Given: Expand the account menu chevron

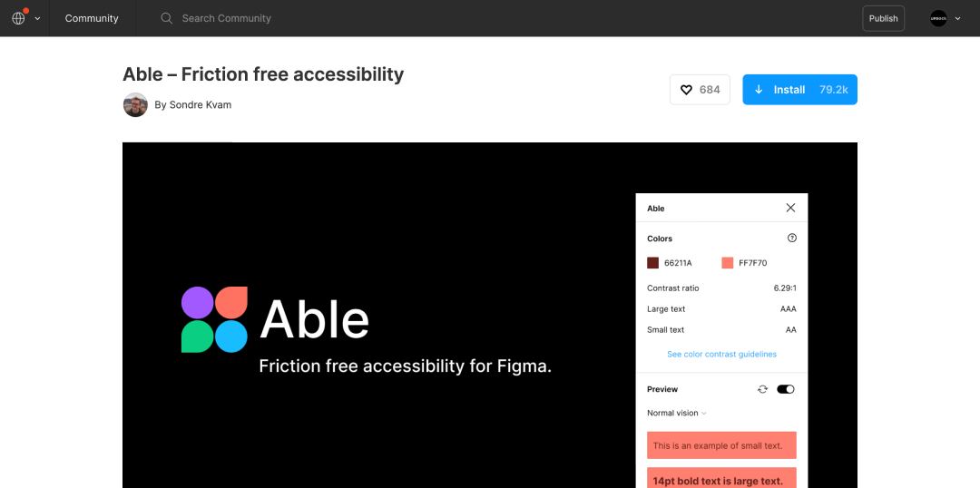Looking at the screenshot, I should 957,19.
